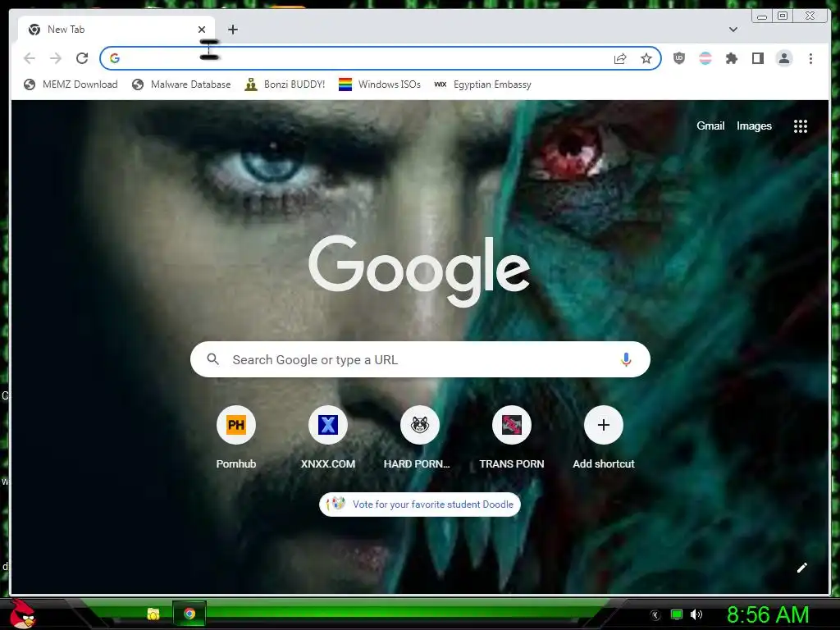Open the red bird start button

coord(22,614)
